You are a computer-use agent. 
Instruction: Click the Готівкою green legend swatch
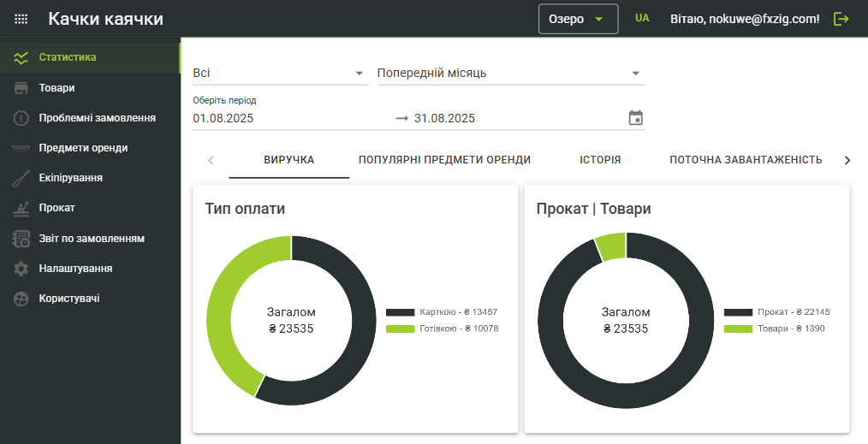pos(401,329)
